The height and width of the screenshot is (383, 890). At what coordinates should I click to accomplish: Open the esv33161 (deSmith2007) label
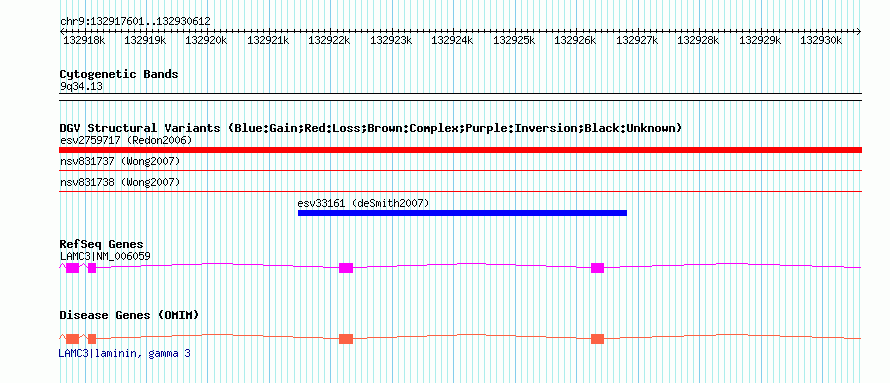[x=363, y=204]
